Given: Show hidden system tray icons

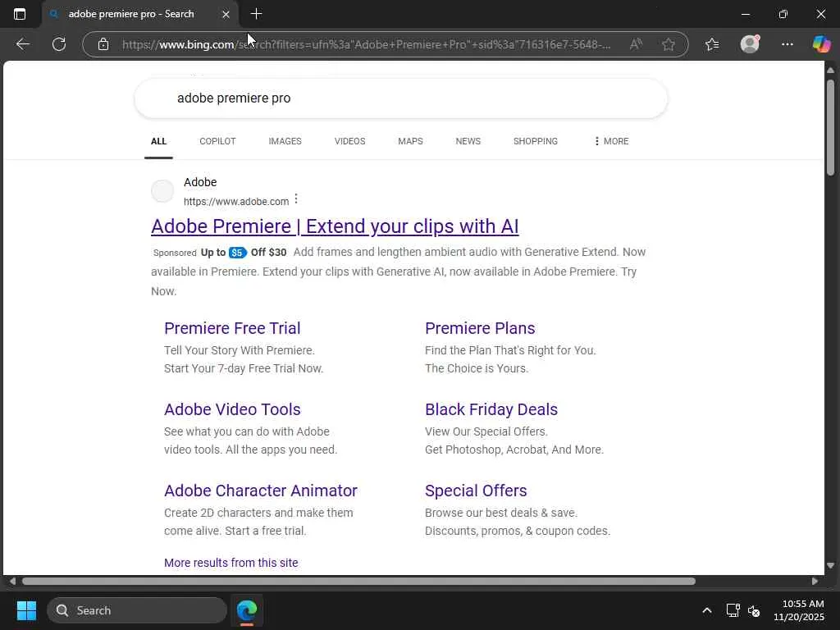Looking at the screenshot, I should [x=706, y=610].
